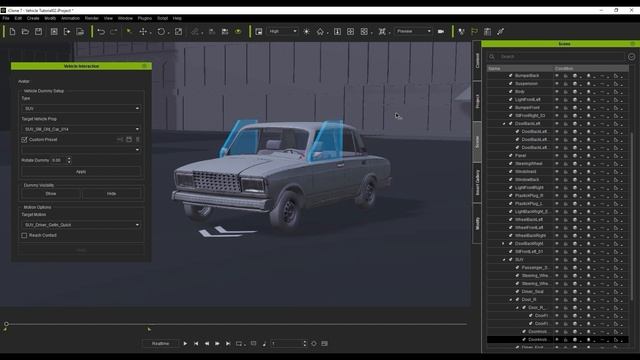
Task: Click the yellow flag toolbar icon
Action: [x=474, y=31]
